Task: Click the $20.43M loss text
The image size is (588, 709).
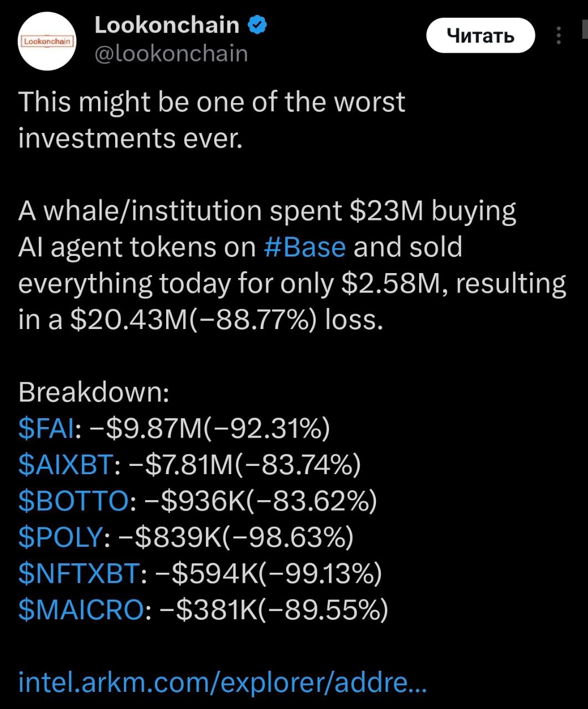Action: click(x=227, y=320)
